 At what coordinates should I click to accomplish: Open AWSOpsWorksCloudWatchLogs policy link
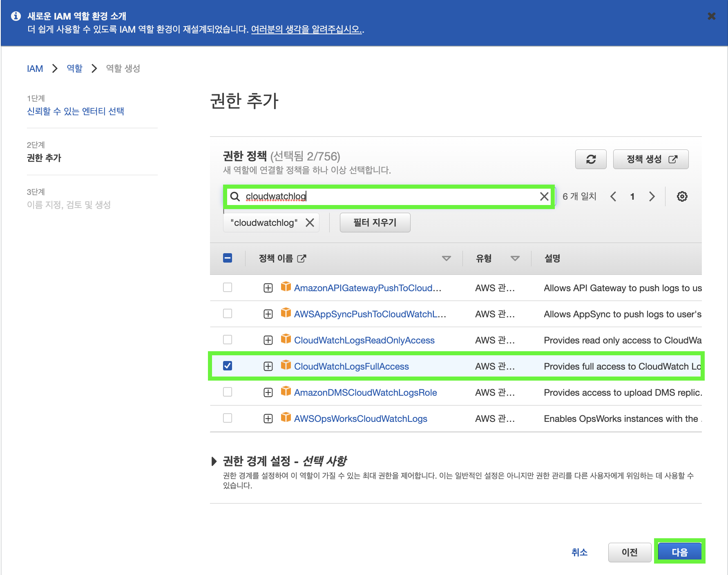tap(360, 419)
